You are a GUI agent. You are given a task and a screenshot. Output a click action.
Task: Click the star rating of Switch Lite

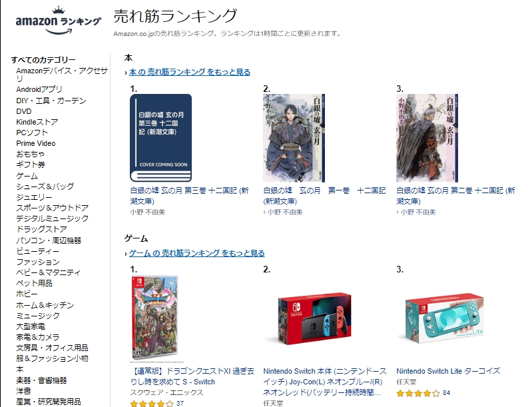(x=418, y=394)
